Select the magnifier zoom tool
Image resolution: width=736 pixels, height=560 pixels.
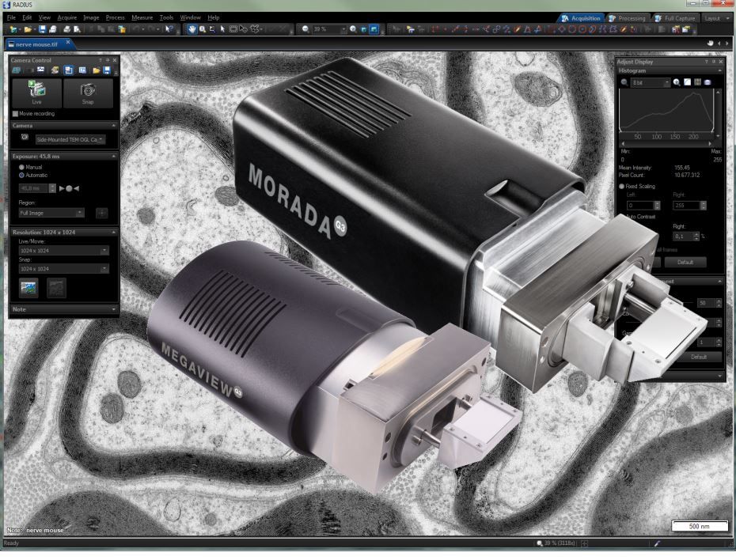coord(203,29)
